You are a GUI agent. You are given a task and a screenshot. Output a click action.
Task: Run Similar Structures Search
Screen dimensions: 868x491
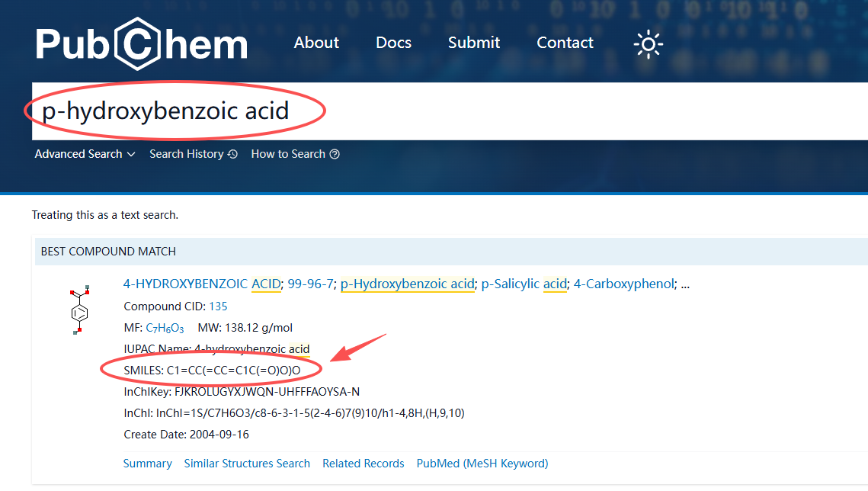coord(247,464)
